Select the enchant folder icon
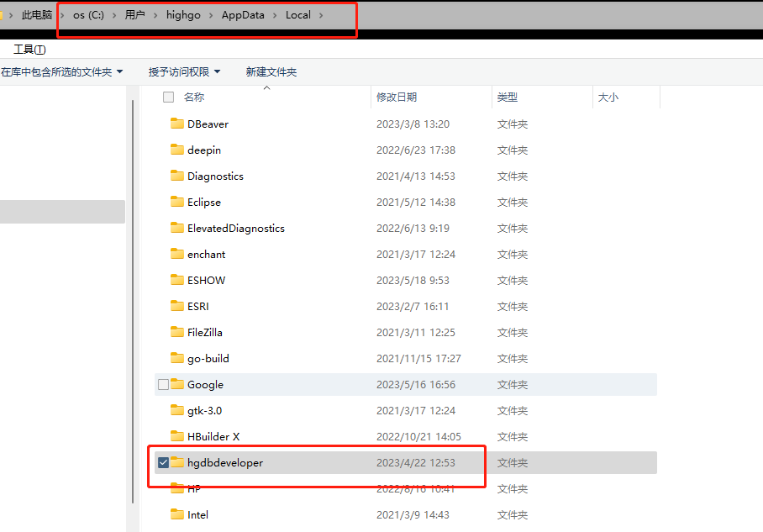This screenshot has width=763, height=532. [177, 254]
